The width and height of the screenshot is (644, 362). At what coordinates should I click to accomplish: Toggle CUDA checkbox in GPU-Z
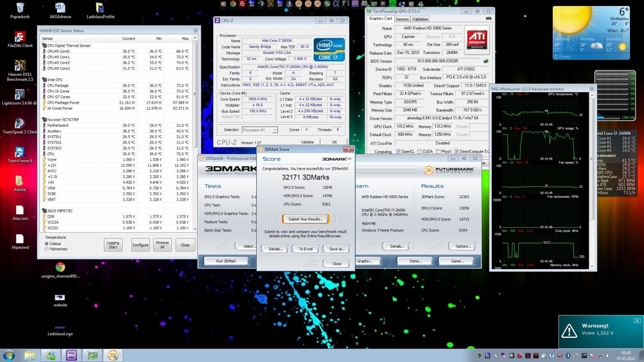pyautogui.click(x=419, y=151)
